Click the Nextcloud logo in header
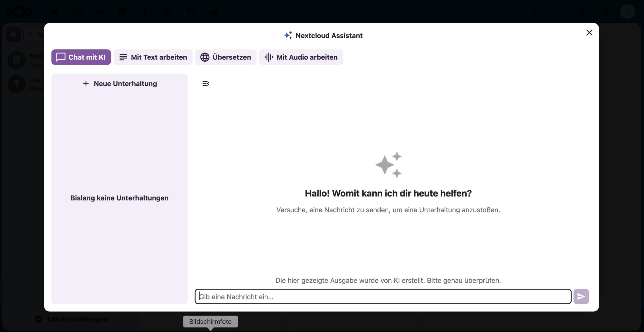The image size is (644, 332). pos(19,12)
